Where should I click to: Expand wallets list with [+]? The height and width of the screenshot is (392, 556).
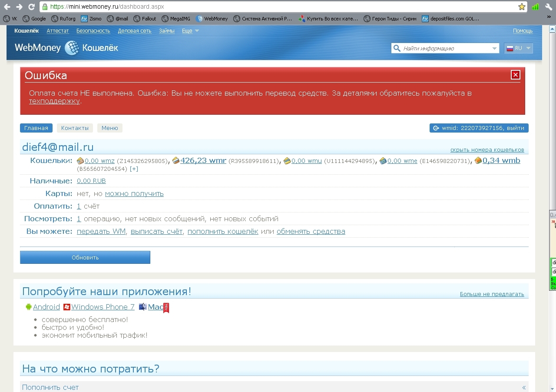click(134, 169)
